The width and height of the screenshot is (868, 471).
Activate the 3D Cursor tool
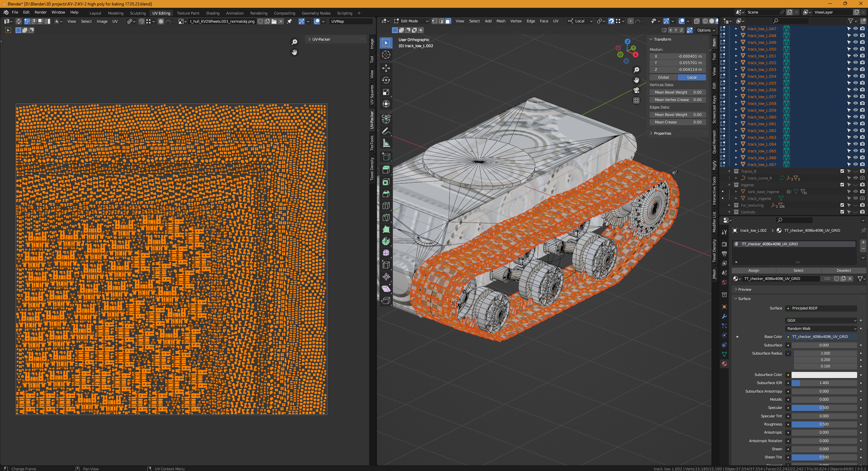pos(386,55)
